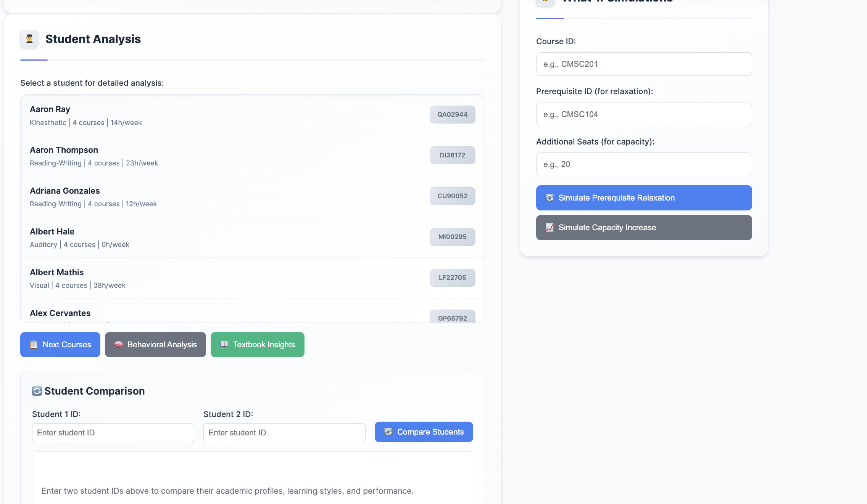The width and height of the screenshot is (867, 504).
Task: Click the QA02944 badge for Aaron Ray
Action: tap(452, 114)
